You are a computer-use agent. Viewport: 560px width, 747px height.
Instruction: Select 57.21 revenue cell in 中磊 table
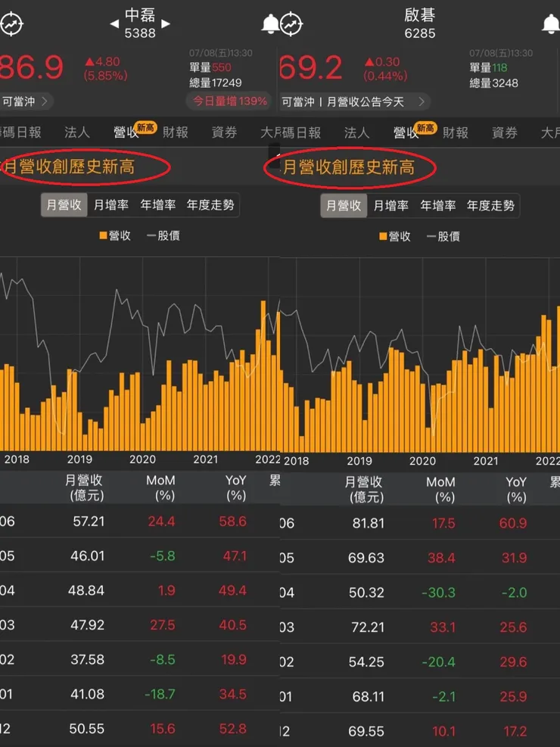point(89,521)
